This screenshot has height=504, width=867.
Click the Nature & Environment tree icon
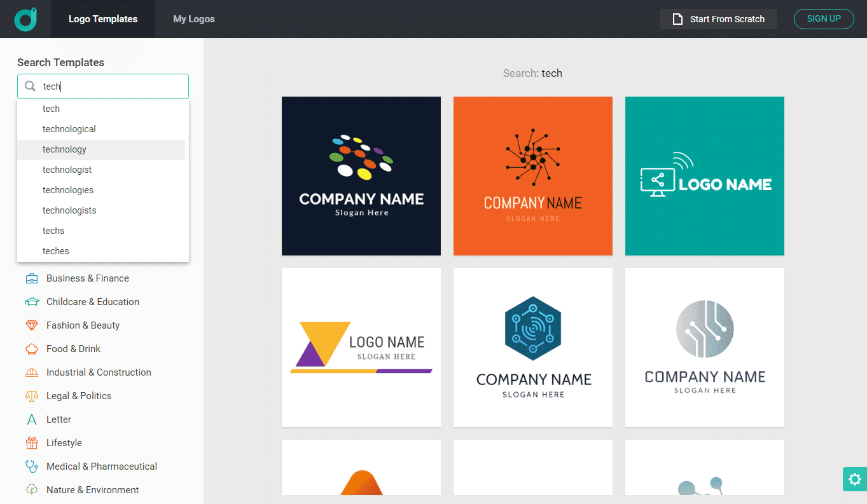coord(31,490)
